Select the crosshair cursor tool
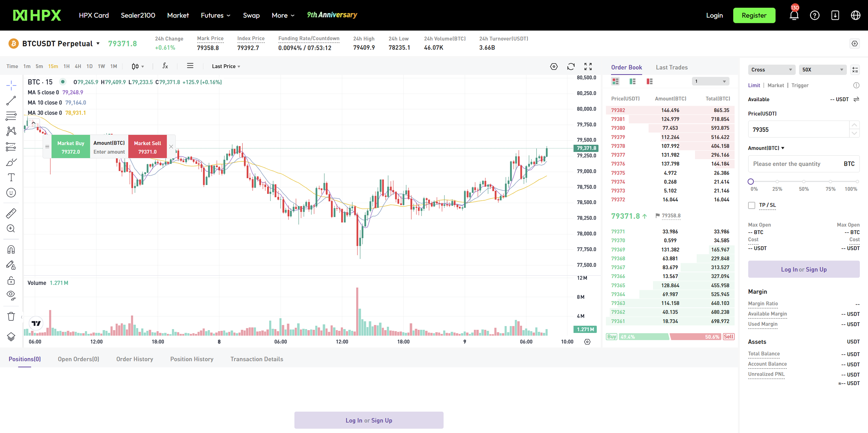 (11, 86)
